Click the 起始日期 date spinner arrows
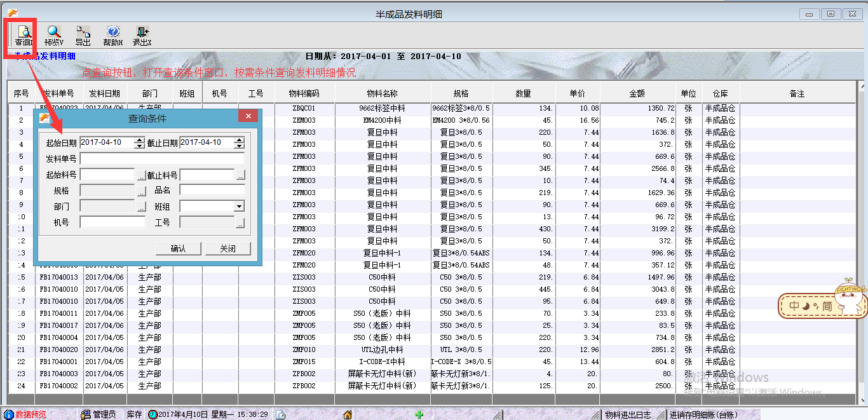 tap(139, 143)
